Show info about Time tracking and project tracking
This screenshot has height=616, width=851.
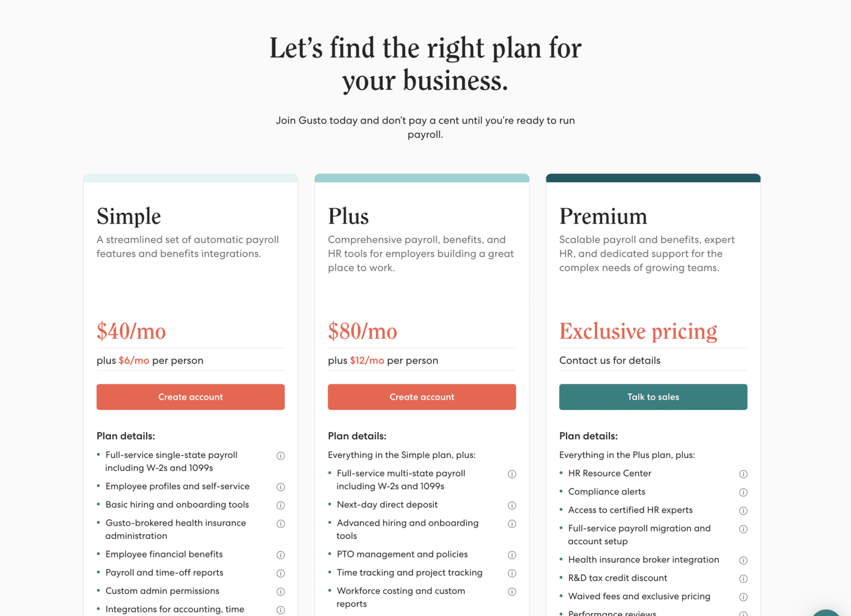point(512,573)
